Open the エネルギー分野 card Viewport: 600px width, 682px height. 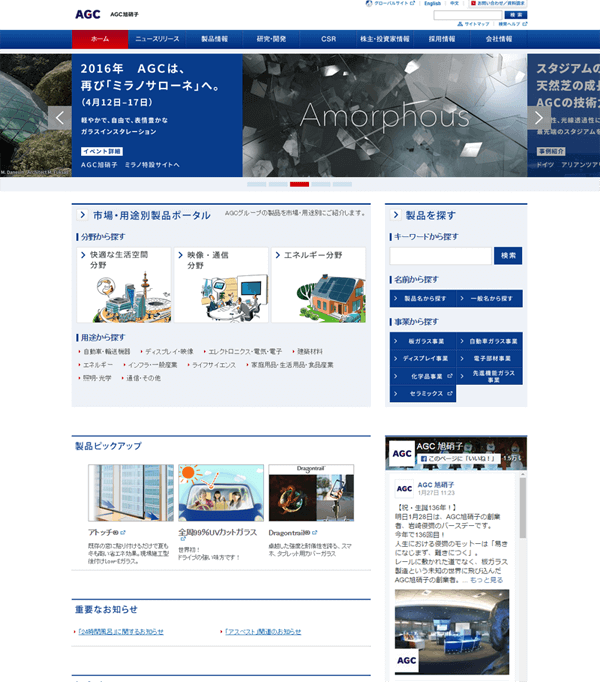318,285
